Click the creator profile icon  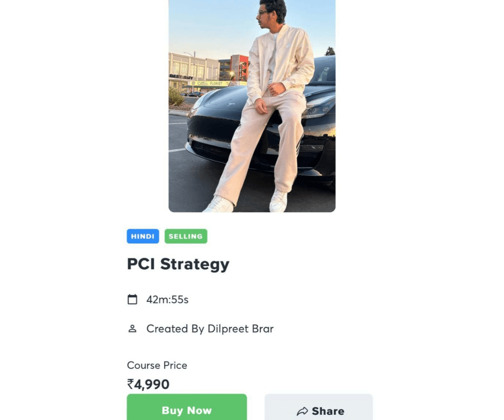(133, 329)
